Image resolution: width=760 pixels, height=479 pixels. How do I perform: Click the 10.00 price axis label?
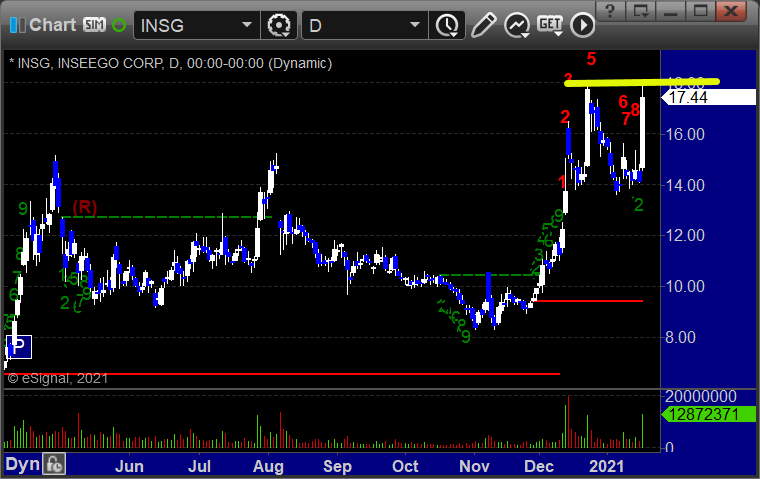(x=685, y=286)
